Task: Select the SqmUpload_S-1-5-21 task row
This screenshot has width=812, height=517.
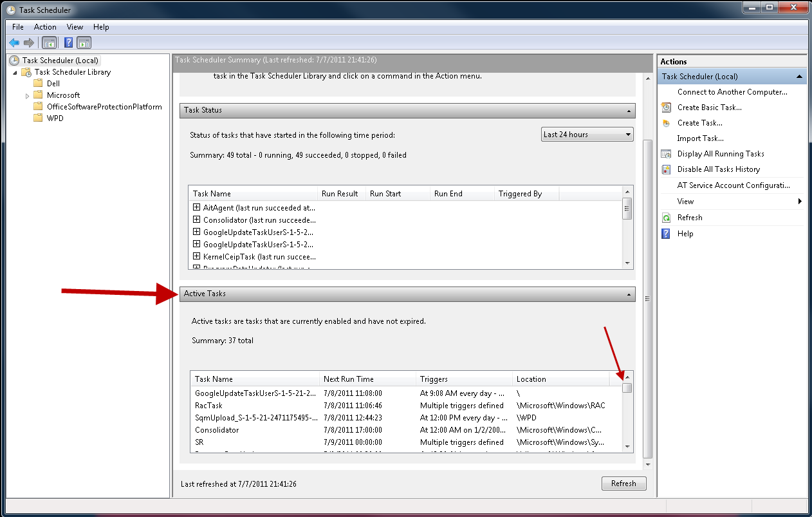Action: pyautogui.click(x=406, y=418)
